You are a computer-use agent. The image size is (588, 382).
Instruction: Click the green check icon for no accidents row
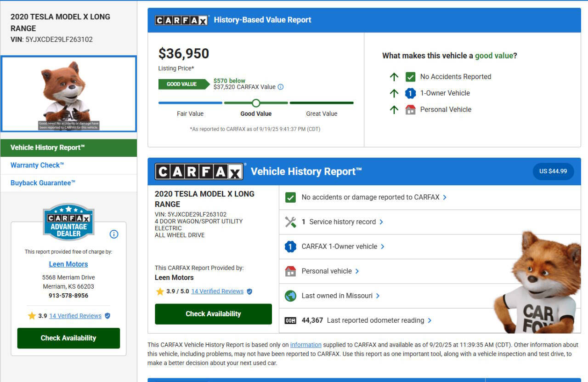pos(290,197)
